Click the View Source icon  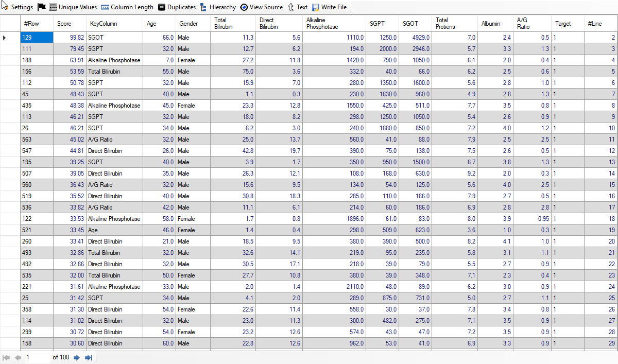point(244,7)
